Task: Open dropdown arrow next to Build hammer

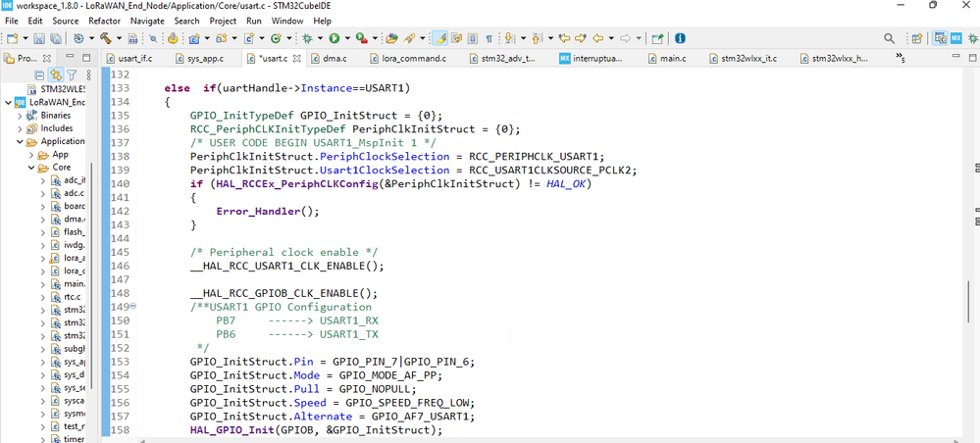Action: 118,39
